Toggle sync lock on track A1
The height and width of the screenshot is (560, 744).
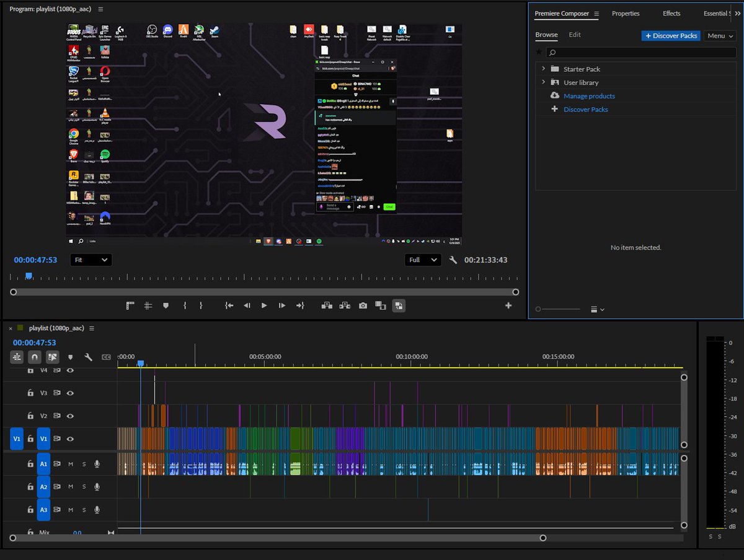coord(57,464)
